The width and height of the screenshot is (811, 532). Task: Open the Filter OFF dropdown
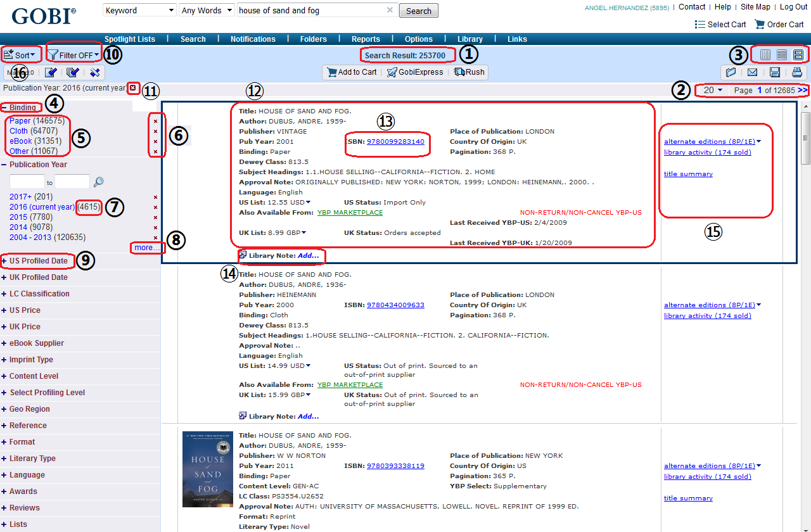74,55
